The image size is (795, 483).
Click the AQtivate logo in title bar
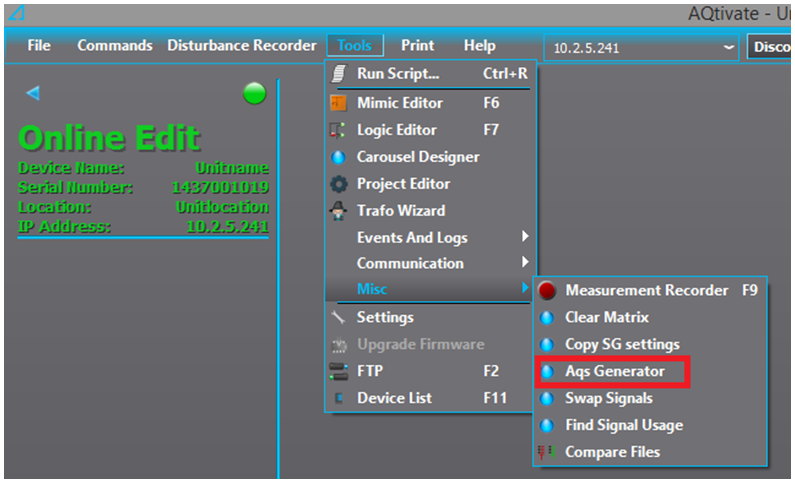click(16, 12)
